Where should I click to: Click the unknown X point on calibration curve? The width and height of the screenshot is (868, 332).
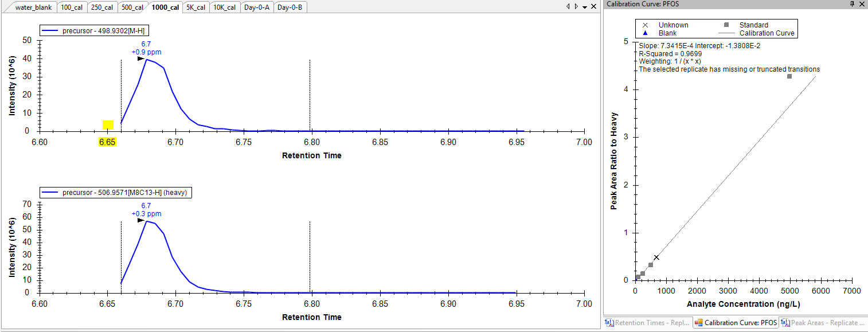(x=656, y=257)
